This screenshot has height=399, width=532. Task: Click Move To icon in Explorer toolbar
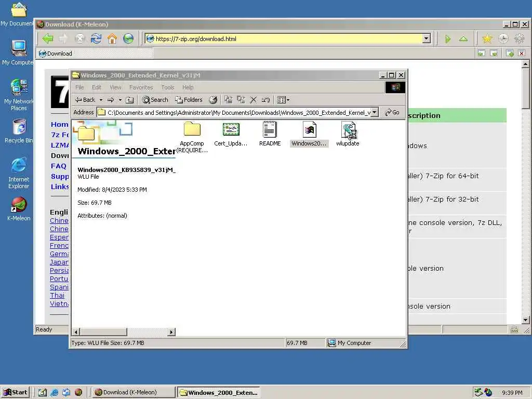(x=229, y=100)
